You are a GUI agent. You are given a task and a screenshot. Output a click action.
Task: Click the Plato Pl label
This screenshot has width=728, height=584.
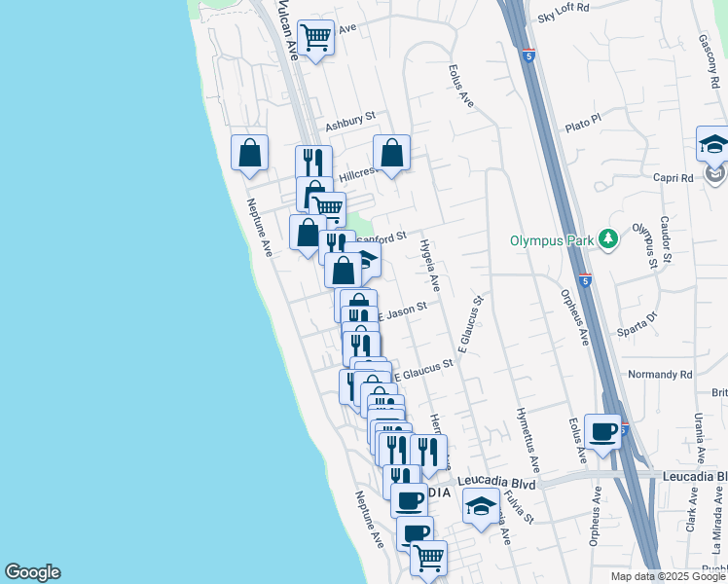[x=583, y=123]
